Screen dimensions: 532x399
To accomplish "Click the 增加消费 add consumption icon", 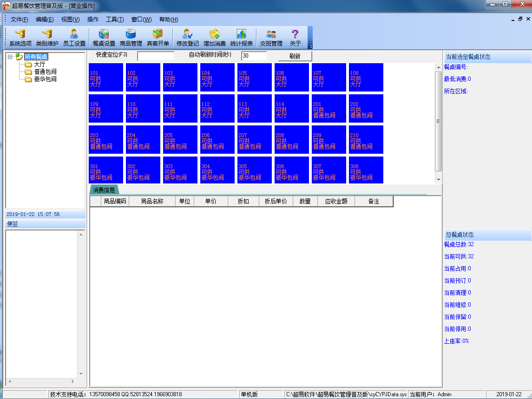I will click(214, 37).
